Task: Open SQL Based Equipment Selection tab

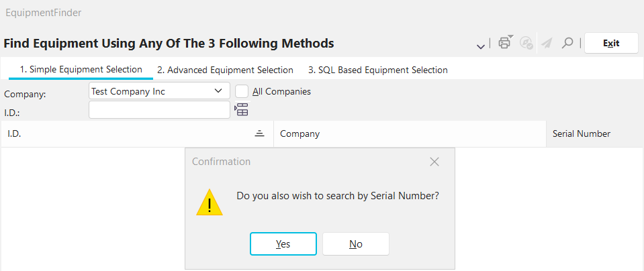Action: 377,70
